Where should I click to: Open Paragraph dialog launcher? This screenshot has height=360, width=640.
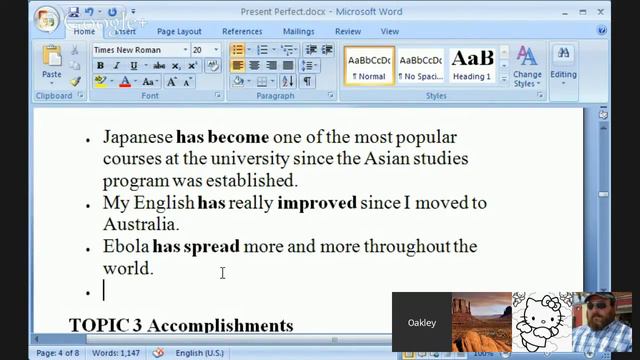pyautogui.click(x=331, y=96)
